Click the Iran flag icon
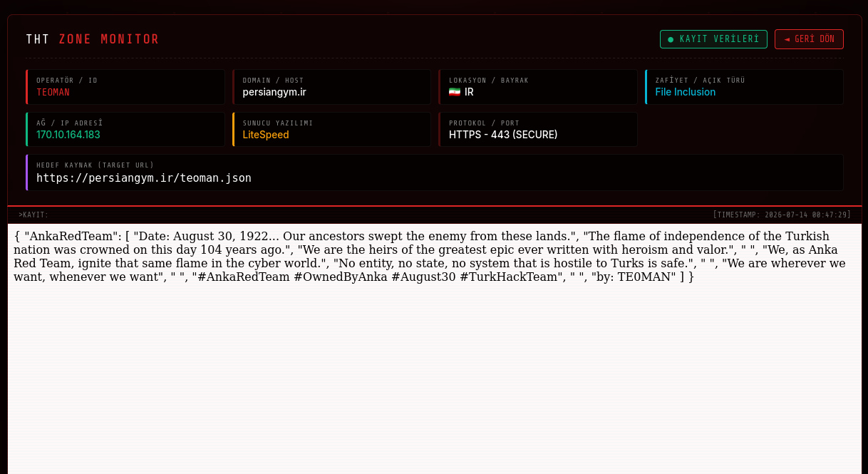The image size is (868, 474). click(x=455, y=92)
